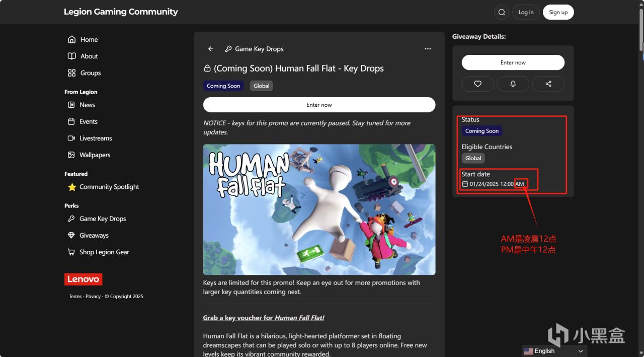Click the News newspaper icon
Screen dimensions: 644x357
pyautogui.click(x=71, y=105)
